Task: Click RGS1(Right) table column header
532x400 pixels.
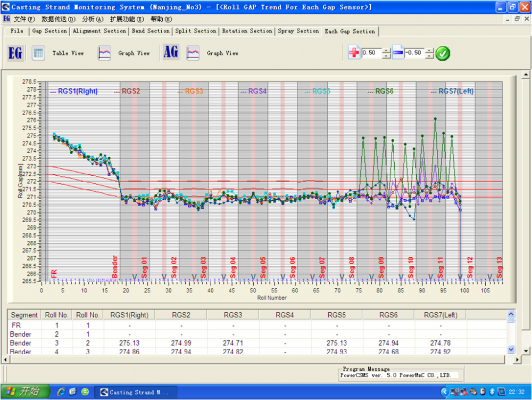Action: [129, 315]
